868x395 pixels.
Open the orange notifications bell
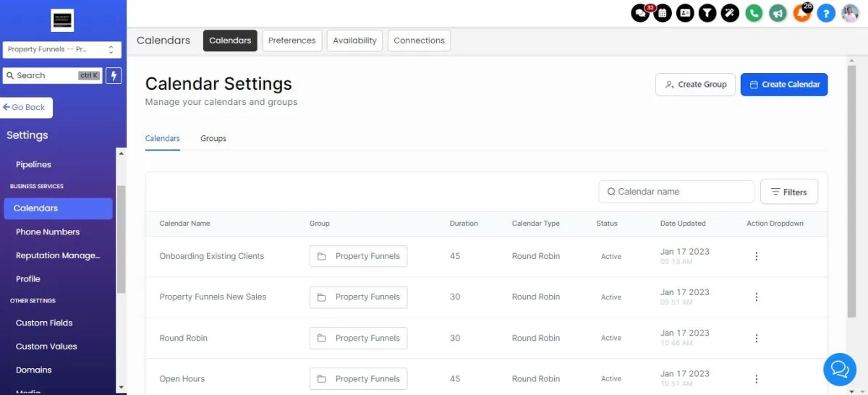[x=801, y=13]
